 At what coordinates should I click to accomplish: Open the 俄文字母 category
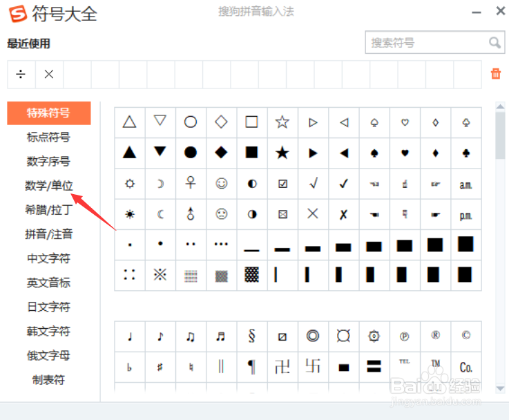[49, 355]
